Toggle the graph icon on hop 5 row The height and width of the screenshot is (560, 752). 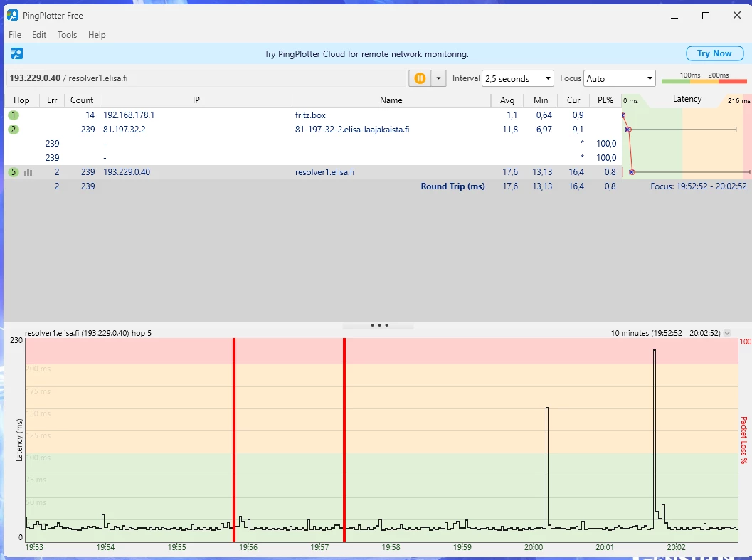click(28, 171)
